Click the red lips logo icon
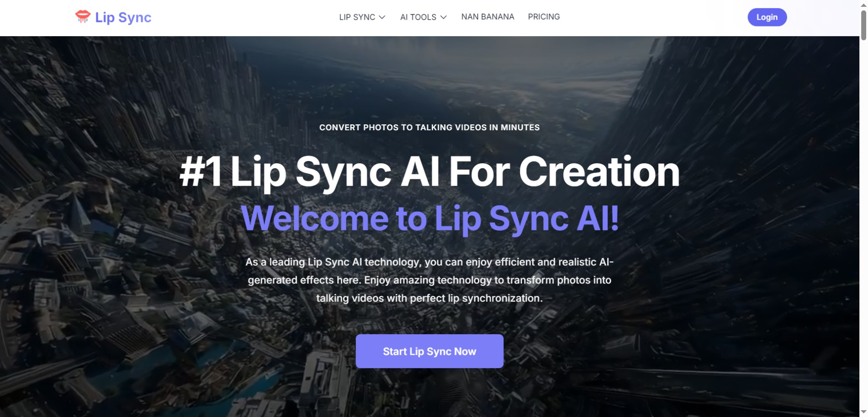 coord(83,17)
